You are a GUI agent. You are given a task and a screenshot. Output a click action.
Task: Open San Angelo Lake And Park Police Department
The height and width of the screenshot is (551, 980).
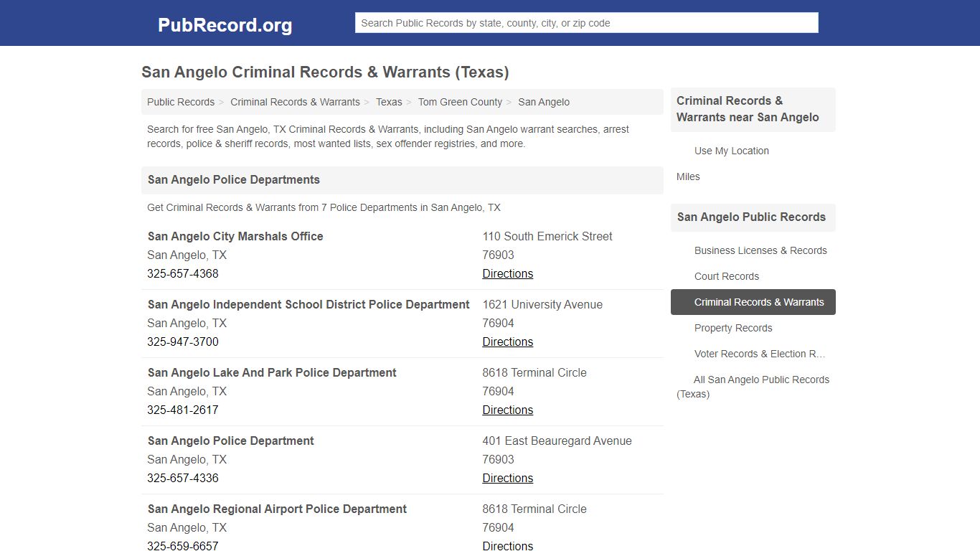(272, 372)
